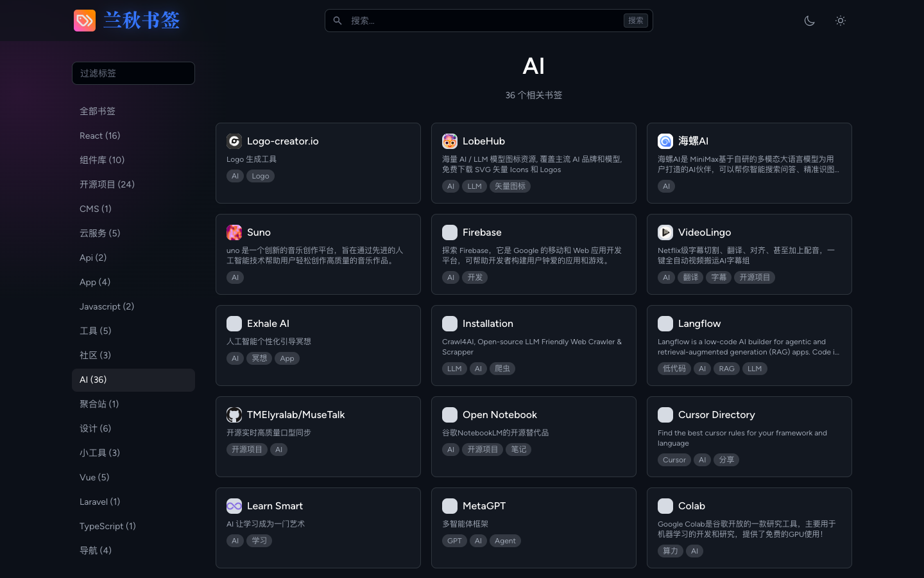
Task: Click the search magnifier icon
Action: [x=338, y=21]
